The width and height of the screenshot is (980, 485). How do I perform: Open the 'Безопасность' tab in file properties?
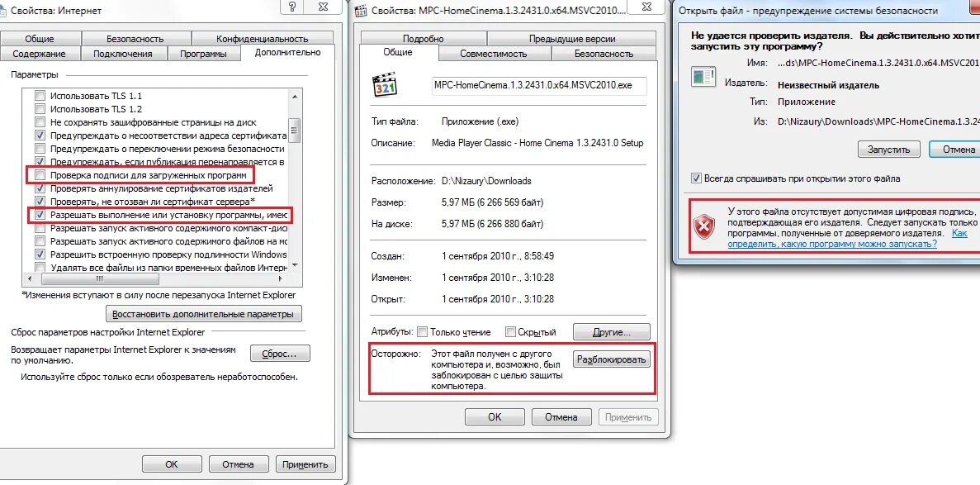[604, 54]
